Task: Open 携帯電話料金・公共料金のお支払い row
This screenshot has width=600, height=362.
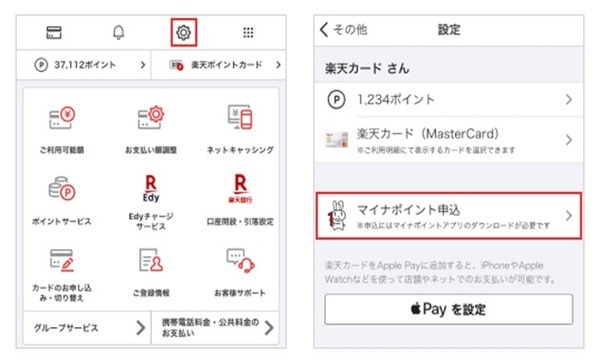Action: (x=215, y=328)
